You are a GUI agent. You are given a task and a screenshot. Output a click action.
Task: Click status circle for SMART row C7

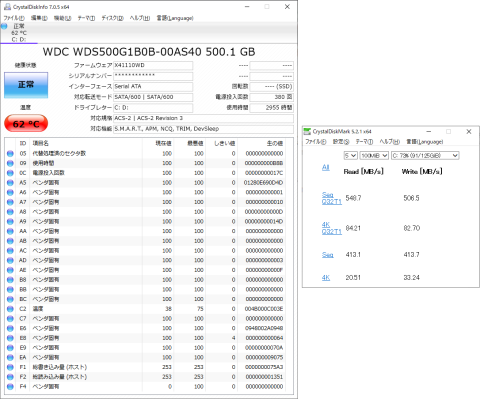[10, 319]
